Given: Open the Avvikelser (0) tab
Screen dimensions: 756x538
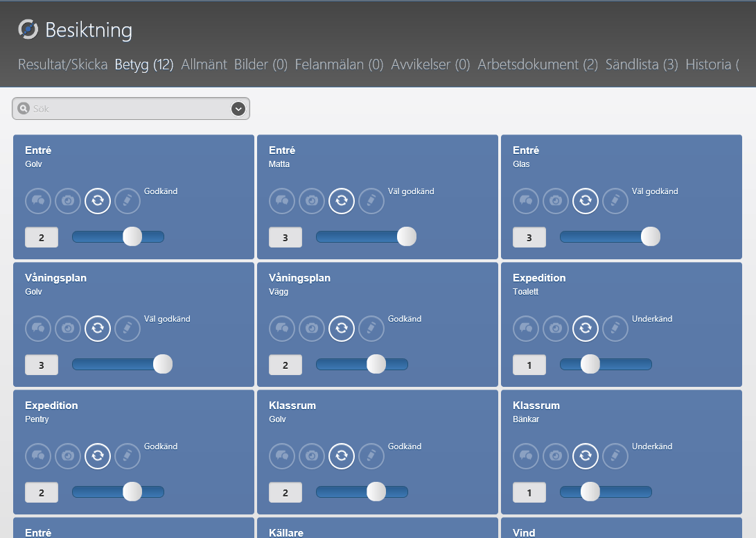Looking at the screenshot, I should click(x=430, y=64).
